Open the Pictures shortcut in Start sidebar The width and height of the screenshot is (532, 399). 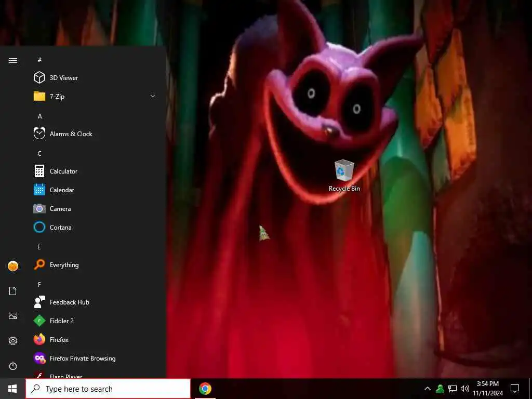(x=13, y=316)
